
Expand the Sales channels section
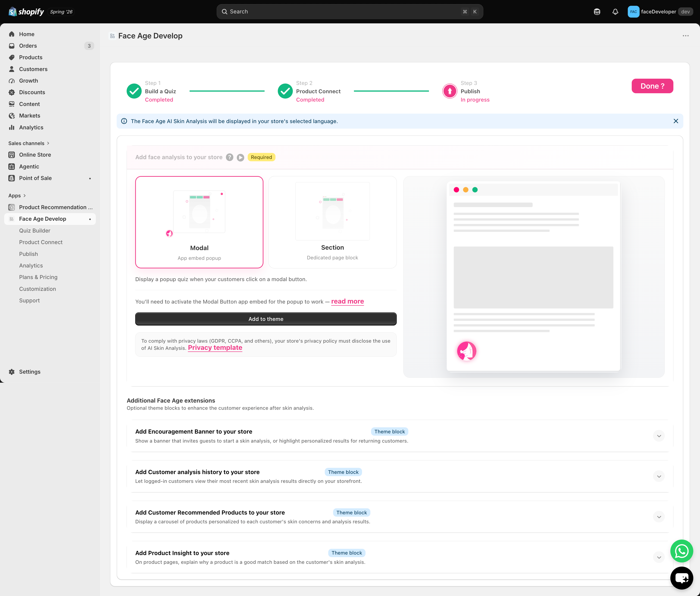(29, 143)
